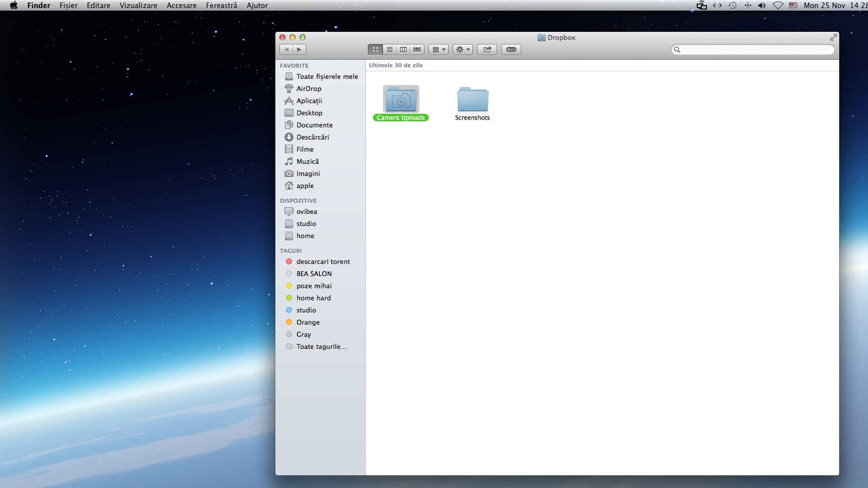Viewport: 868px width, 488px height.
Task: Open the Fereastră menu
Action: (222, 6)
